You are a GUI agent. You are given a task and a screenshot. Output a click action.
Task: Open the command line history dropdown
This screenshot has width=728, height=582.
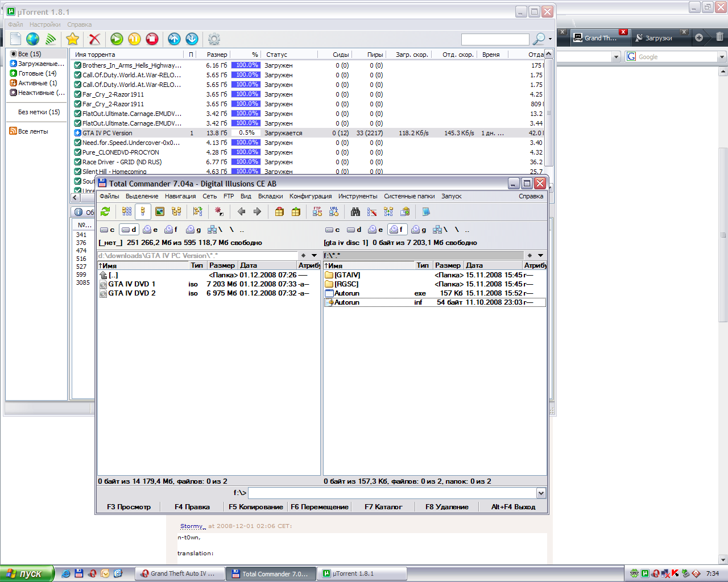click(x=541, y=493)
